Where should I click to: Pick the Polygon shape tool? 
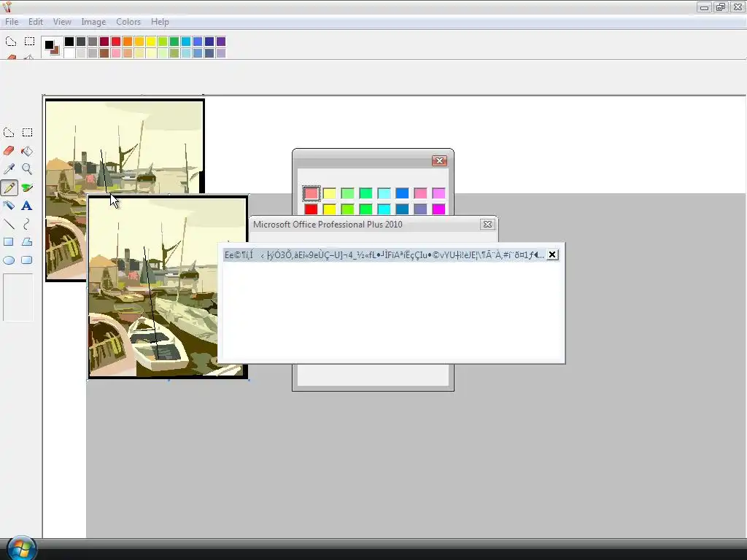tap(27, 242)
